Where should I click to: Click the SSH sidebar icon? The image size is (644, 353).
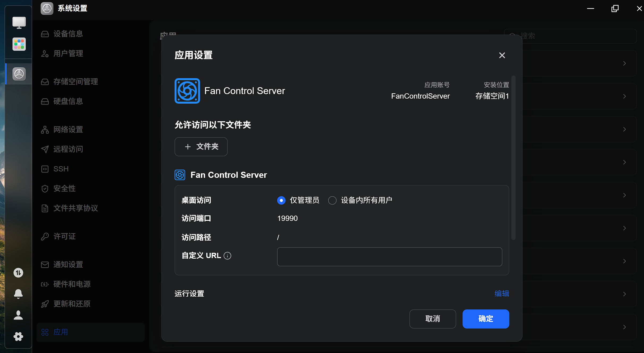45,169
